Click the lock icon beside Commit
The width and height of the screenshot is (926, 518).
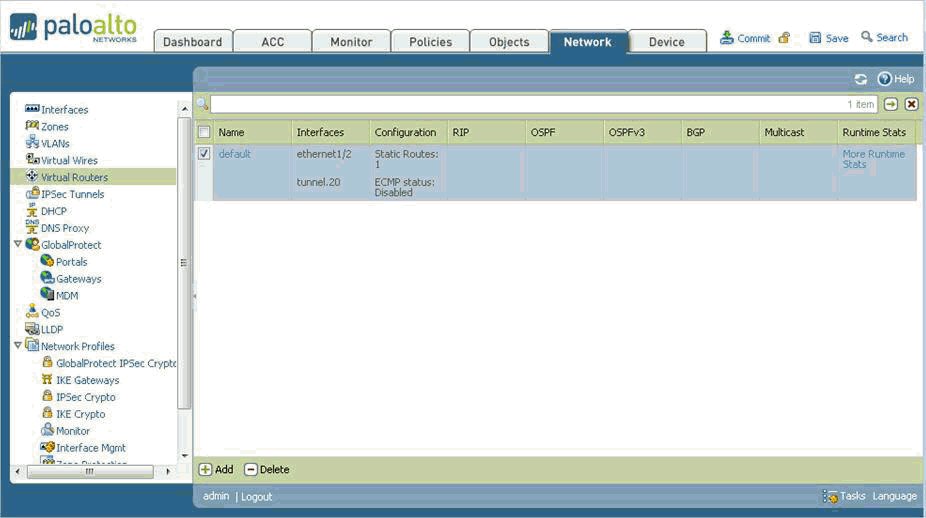[x=784, y=38]
